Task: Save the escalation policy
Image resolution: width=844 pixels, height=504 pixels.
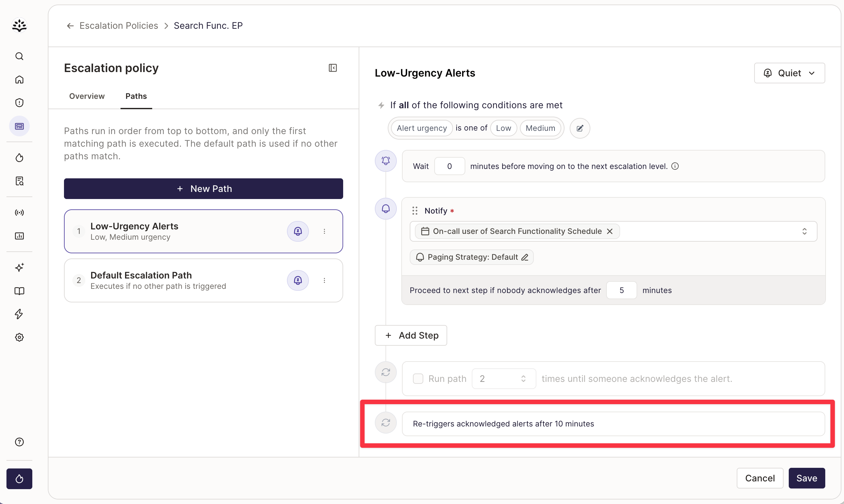Action: [x=807, y=478]
